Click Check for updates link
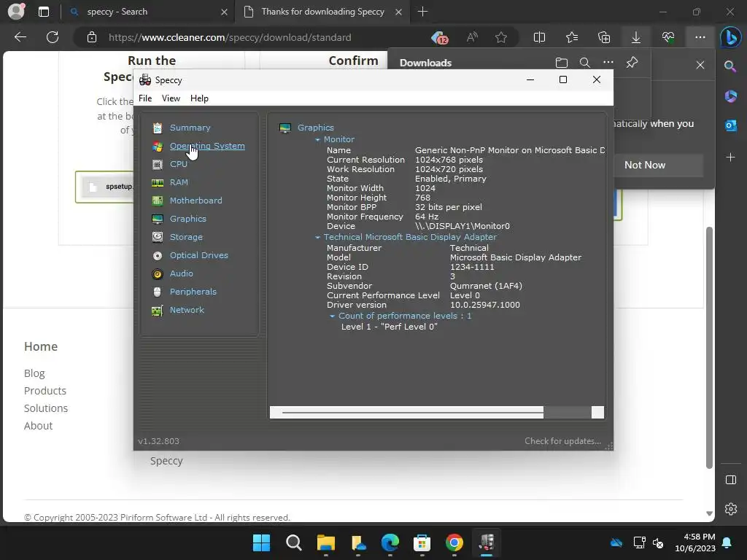This screenshot has width=747, height=560. (562, 441)
